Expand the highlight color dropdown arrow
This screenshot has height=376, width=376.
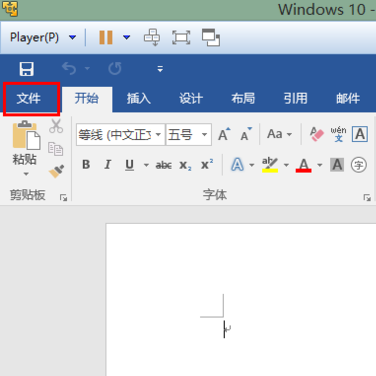click(x=286, y=165)
